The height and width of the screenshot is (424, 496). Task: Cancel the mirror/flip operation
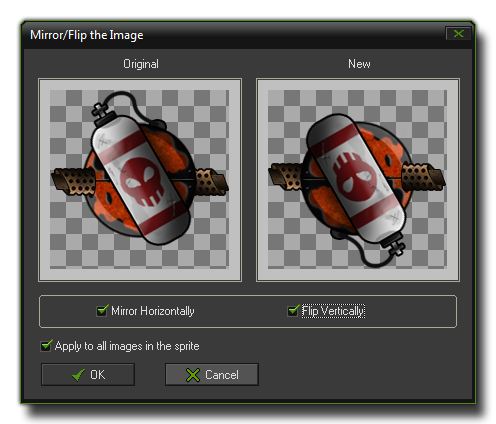coord(212,375)
